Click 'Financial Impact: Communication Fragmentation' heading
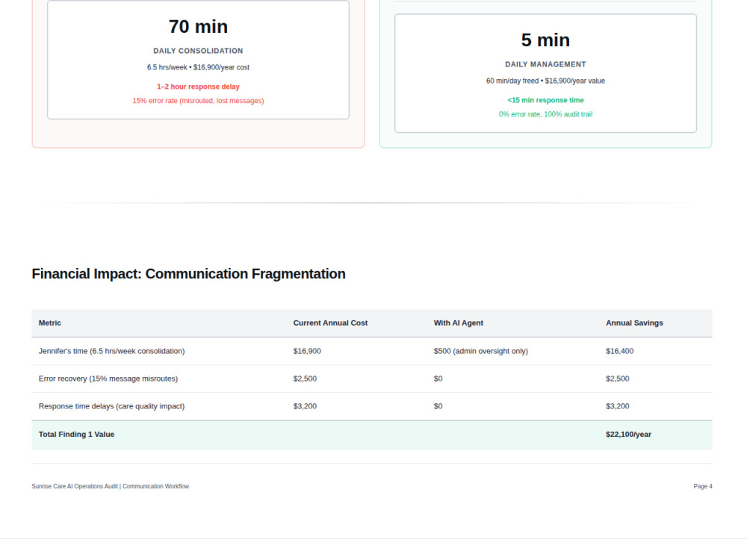747x560 pixels. 189,274
